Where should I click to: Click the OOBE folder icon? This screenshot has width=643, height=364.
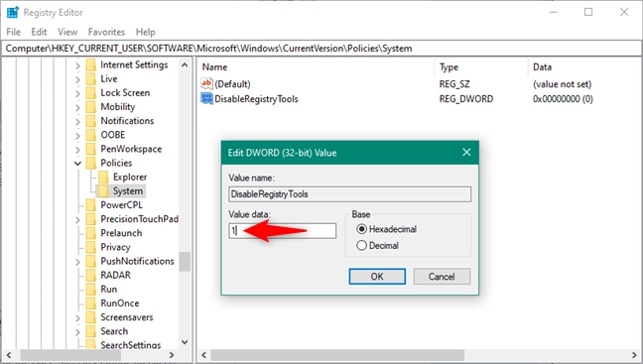[x=91, y=135]
